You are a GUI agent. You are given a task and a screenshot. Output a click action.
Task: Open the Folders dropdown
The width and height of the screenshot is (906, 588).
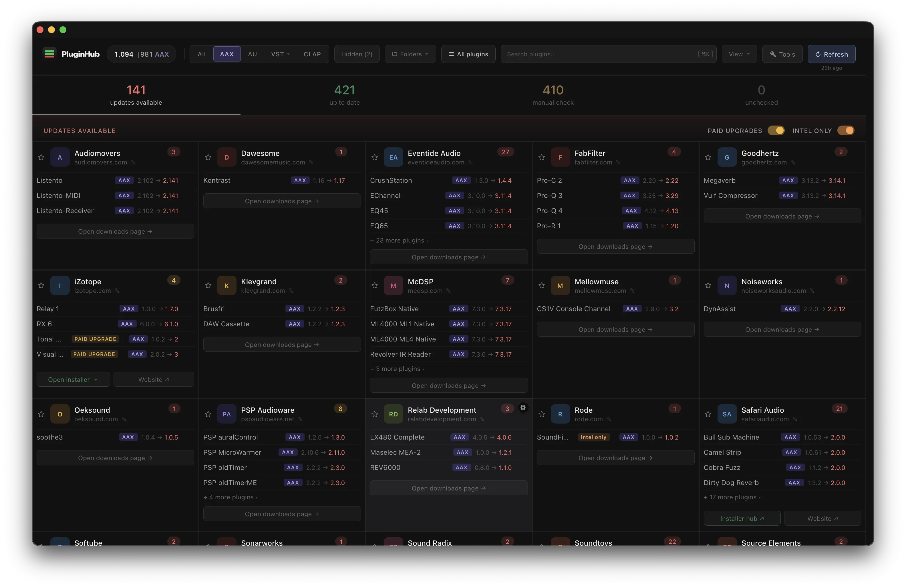[410, 54]
